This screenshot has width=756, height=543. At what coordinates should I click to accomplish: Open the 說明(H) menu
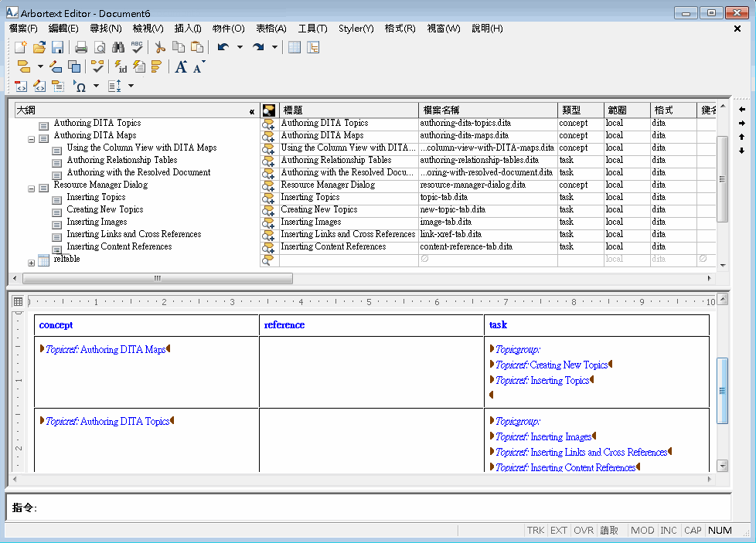[487, 29]
